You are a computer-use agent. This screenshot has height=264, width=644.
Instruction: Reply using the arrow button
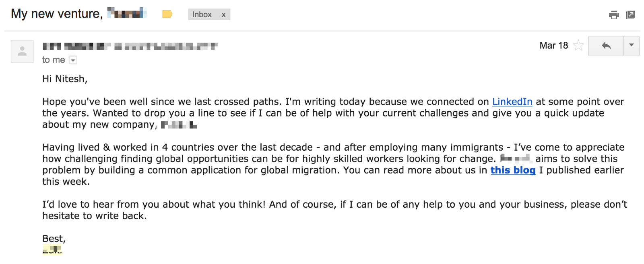pos(606,46)
